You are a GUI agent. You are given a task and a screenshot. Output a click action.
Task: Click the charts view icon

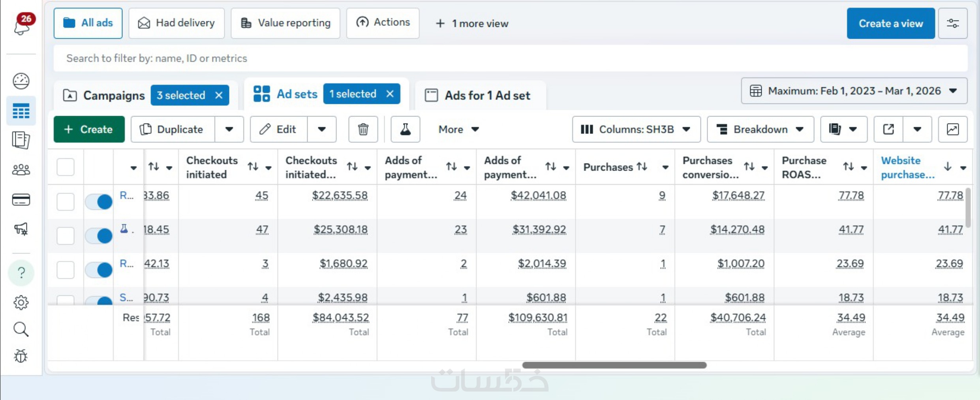pyautogui.click(x=952, y=129)
